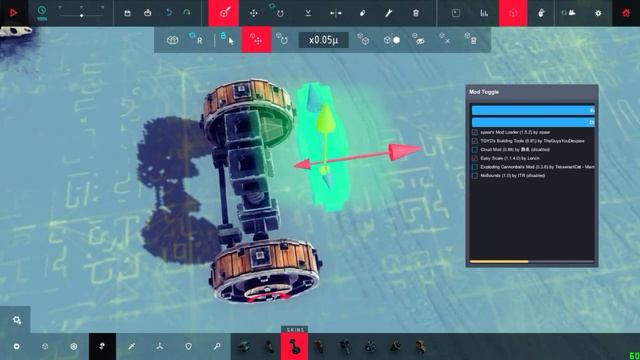Toggle the highlighted red cube button
640x360 pixels.
coord(513,13)
